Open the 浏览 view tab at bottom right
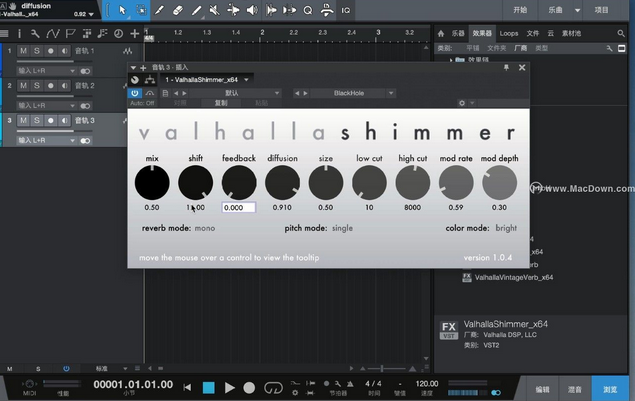This screenshot has width=635, height=401. point(610,389)
